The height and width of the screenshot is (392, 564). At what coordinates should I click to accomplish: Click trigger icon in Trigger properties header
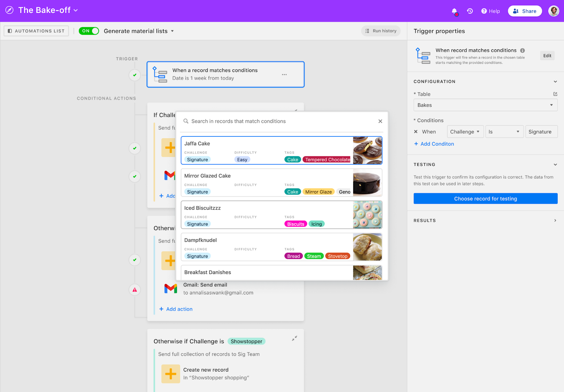tap(423, 56)
